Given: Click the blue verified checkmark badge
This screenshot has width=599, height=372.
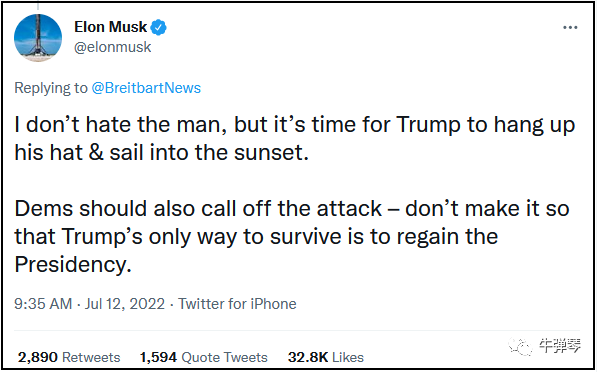Looking at the screenshot, I should (x=158, y=27).
